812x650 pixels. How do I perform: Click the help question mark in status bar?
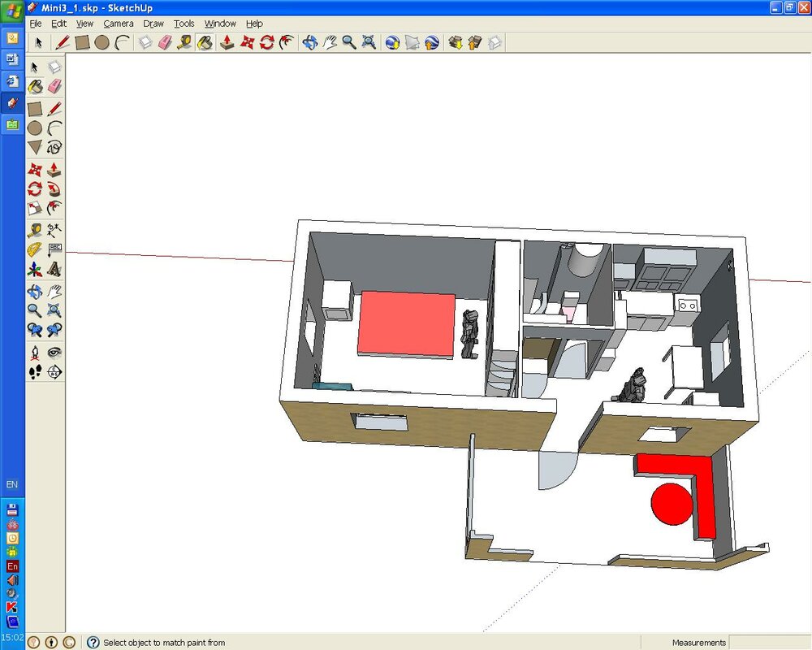coord(93,643)
